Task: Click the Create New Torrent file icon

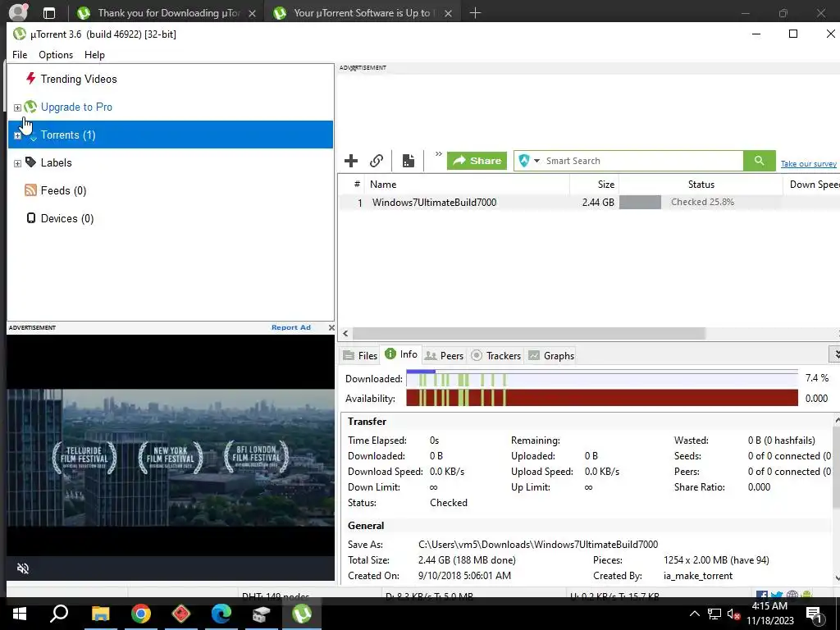Action: [x=409, y=161]
